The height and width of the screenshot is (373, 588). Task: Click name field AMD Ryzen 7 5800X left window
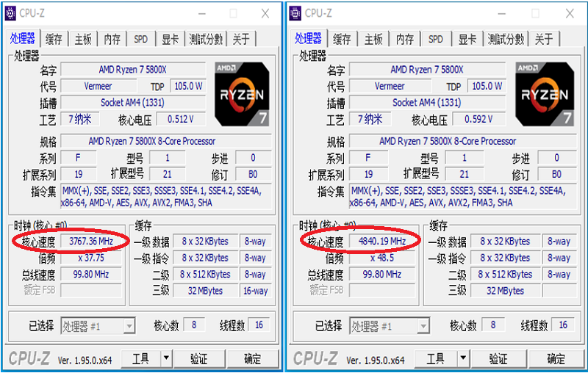[x=133, y=69]
